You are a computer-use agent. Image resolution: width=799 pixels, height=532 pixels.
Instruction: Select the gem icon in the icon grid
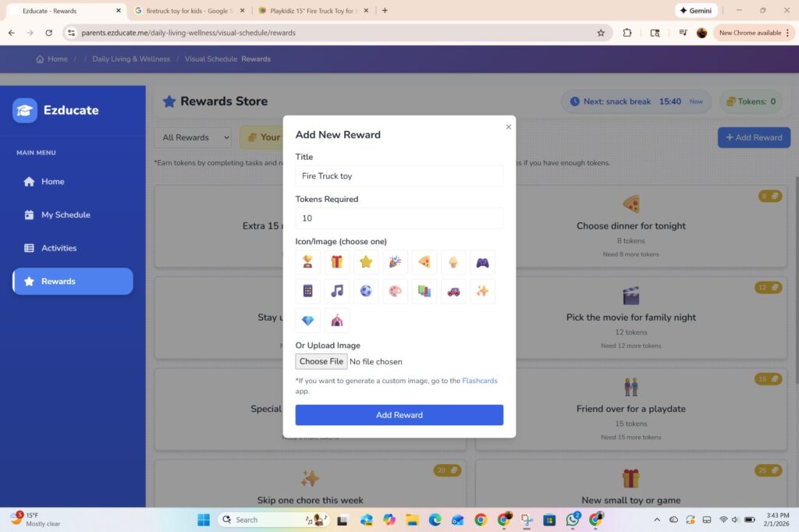(307, 320)
